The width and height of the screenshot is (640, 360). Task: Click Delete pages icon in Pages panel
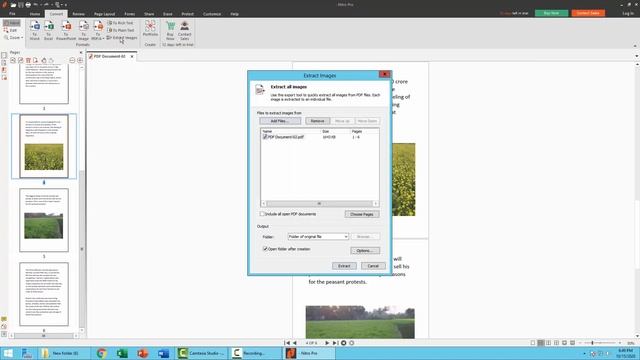coord(28,60)
